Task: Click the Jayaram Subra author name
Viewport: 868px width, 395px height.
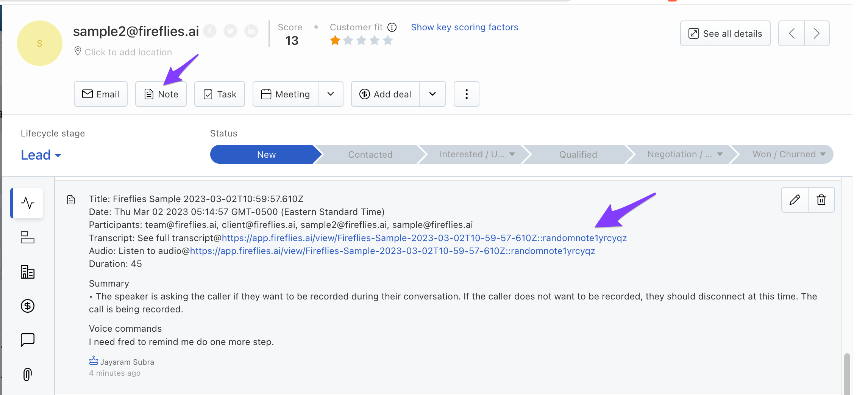Action: [x=127, y=362]
